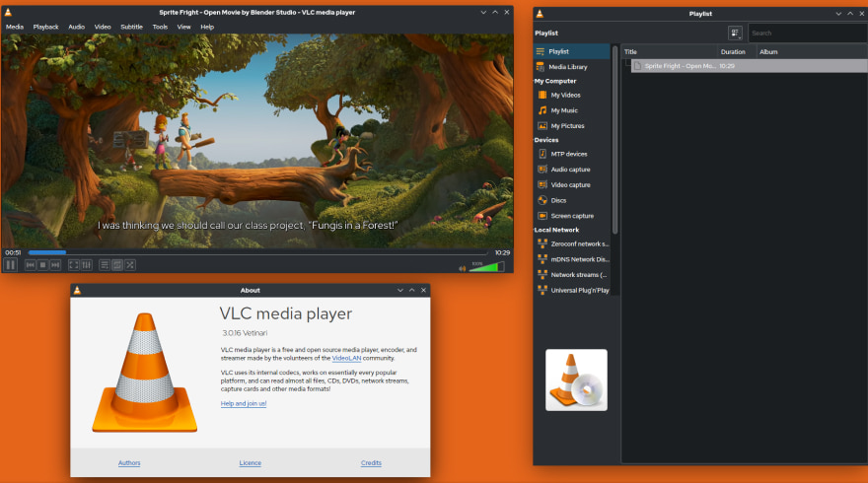Image resolution: width=868 pixels, height=483 pixels.
Task: Click the VLC cone icon in Playlist title bar
Action: coord(540,13)
